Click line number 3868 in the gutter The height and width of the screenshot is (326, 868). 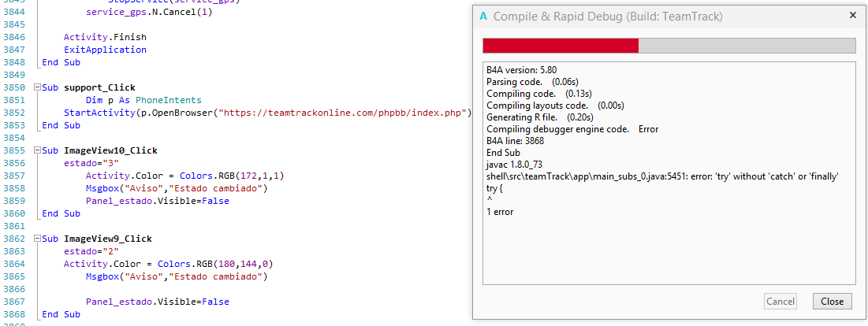[x=16, y=314]
